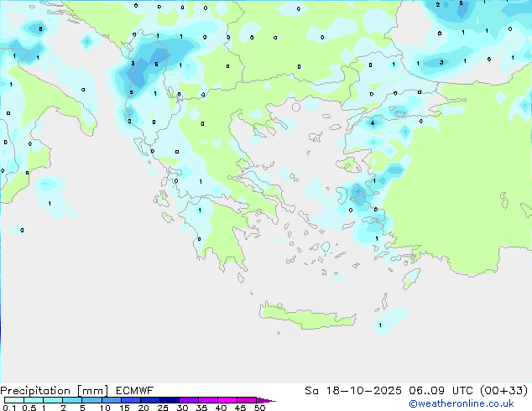
Task: Click the '[mm]' unit label
Action: point(93,391)
